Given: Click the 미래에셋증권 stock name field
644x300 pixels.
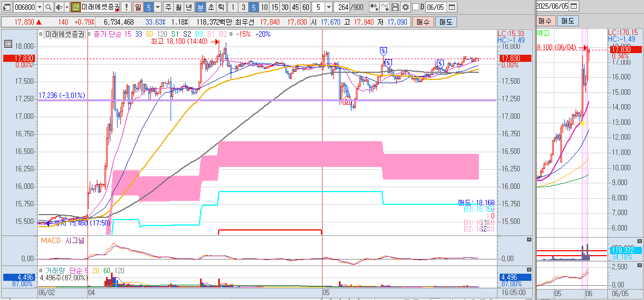Looking at the screenshot, I should [101, 7].
